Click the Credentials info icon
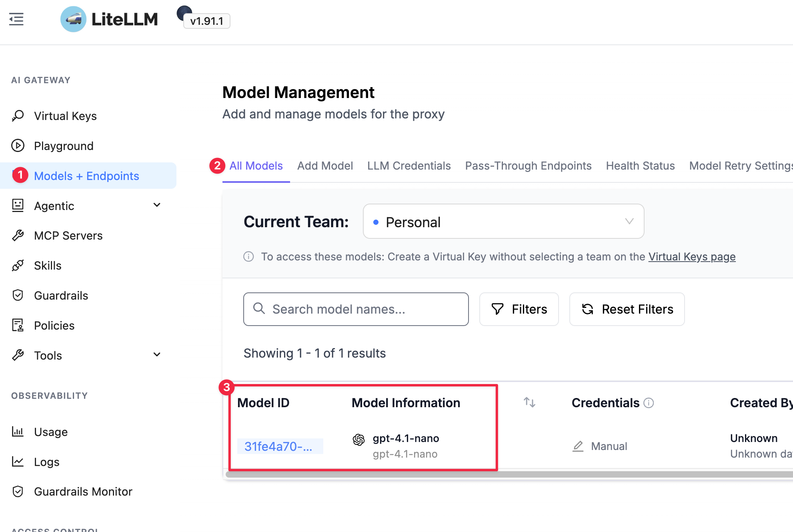 click(x=649, y=403)
